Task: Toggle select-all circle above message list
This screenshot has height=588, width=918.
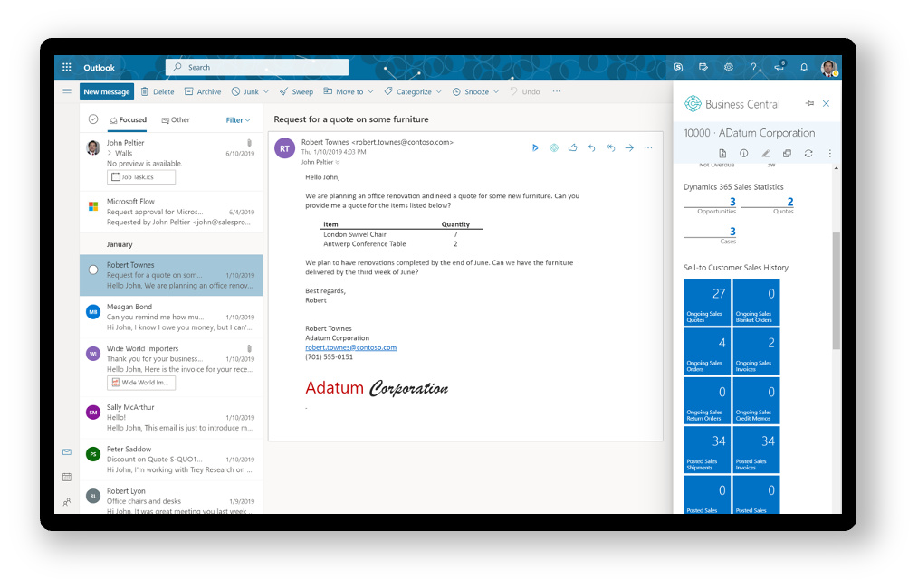Action: (x=93, y=119)
